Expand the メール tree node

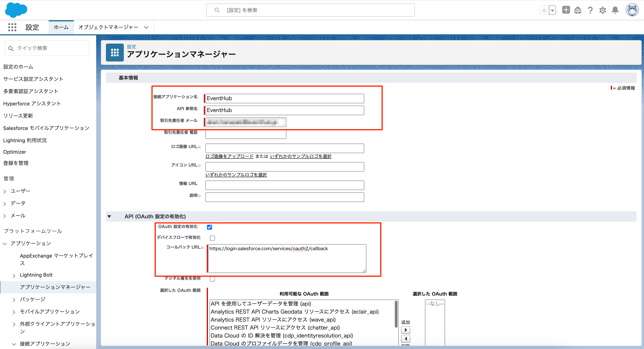pyautogui.click(x=5, y=216)
